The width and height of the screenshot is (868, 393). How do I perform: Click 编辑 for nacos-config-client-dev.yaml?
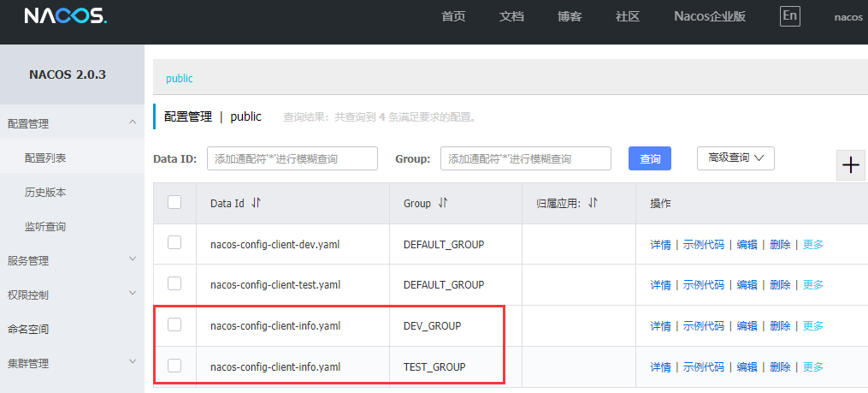coord(747,244)
